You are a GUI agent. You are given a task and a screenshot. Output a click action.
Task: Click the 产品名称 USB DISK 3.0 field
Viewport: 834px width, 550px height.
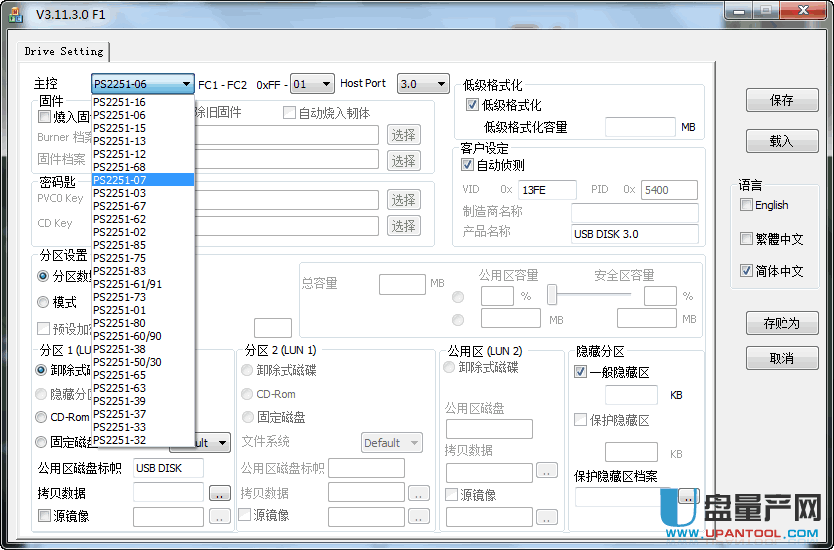tap(634, 234)
